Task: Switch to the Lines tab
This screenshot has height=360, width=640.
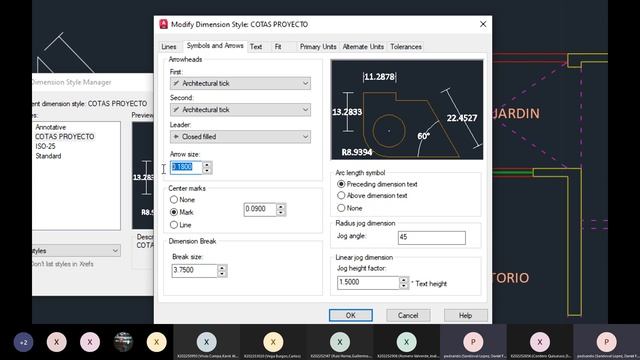Action: point(169,47)
